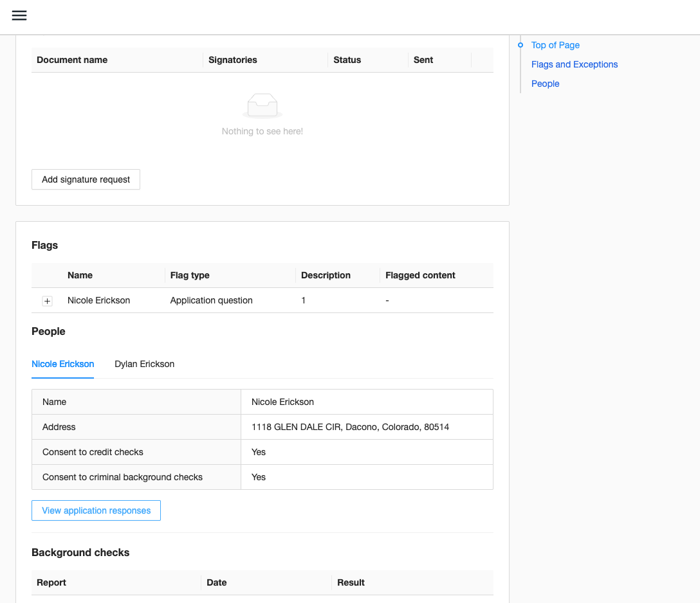Screen dimensions: 700x603
Task: Click Nothing to see here! message
Action: click(x=262, y=131)
